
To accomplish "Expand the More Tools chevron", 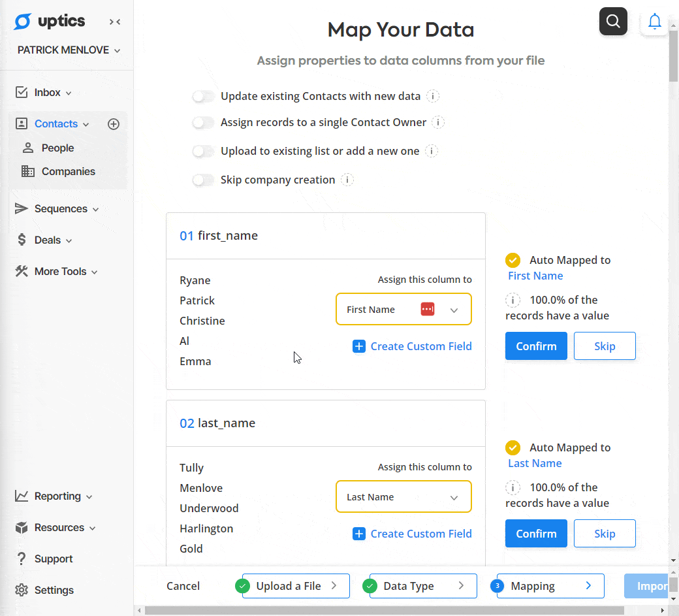I will point(95,272).
